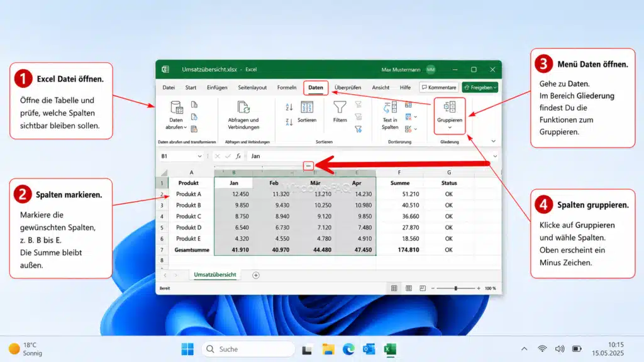Click the 100 % zoom level
The height and width of the screenshot is (362, 644).
point(491,288)
